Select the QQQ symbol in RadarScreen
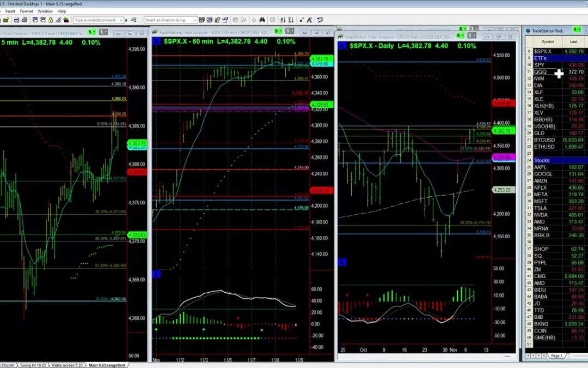This screenshot has width=588, height=368. 541,72
